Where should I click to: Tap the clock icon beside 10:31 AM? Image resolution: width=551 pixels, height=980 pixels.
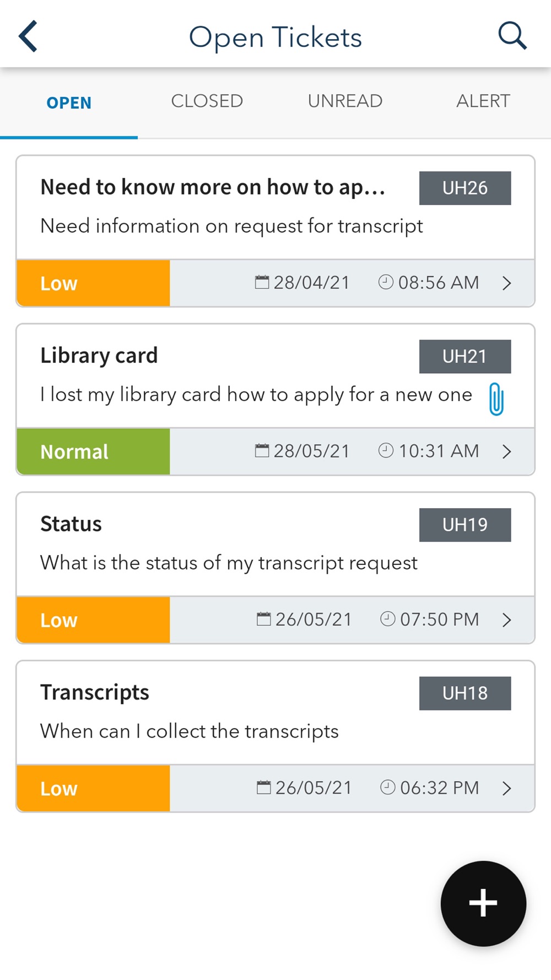tap(386, 451)
